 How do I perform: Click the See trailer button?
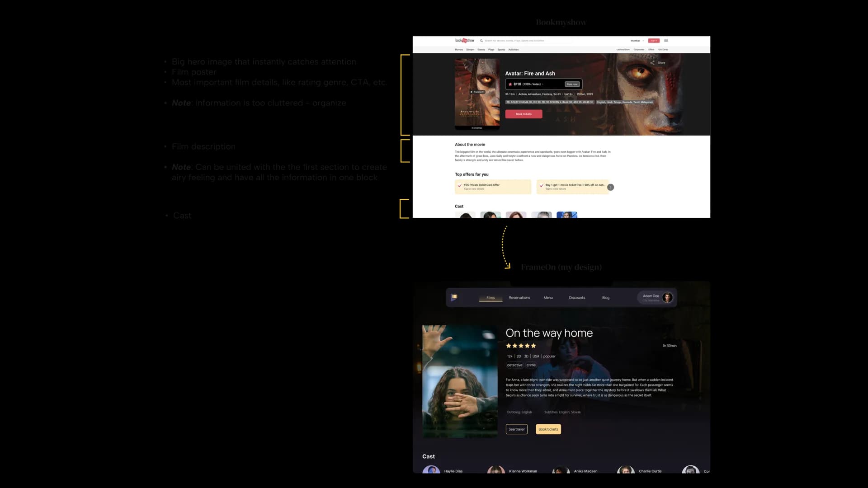click(516, 429)
